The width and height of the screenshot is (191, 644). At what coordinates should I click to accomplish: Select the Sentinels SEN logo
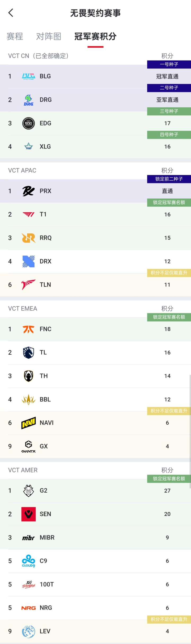[28, 514]
